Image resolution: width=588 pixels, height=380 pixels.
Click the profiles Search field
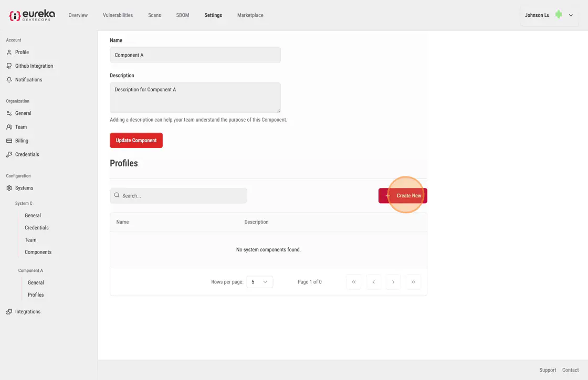click(x=178, y=196)
